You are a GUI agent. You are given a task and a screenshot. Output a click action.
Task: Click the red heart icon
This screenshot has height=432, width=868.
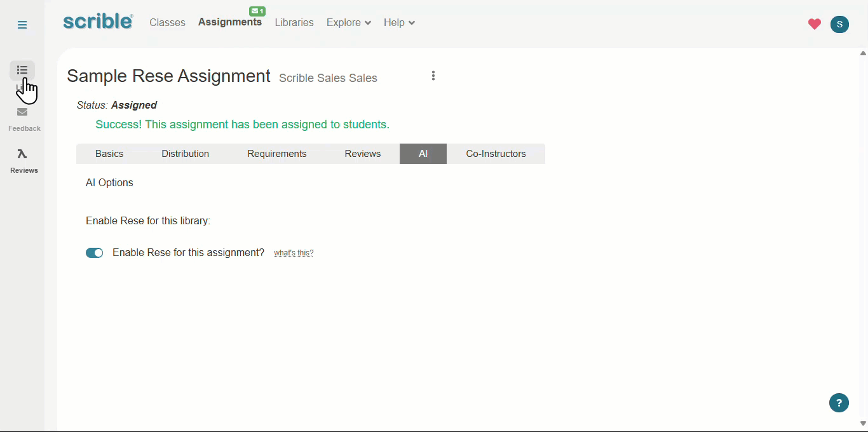click(815, 24)
